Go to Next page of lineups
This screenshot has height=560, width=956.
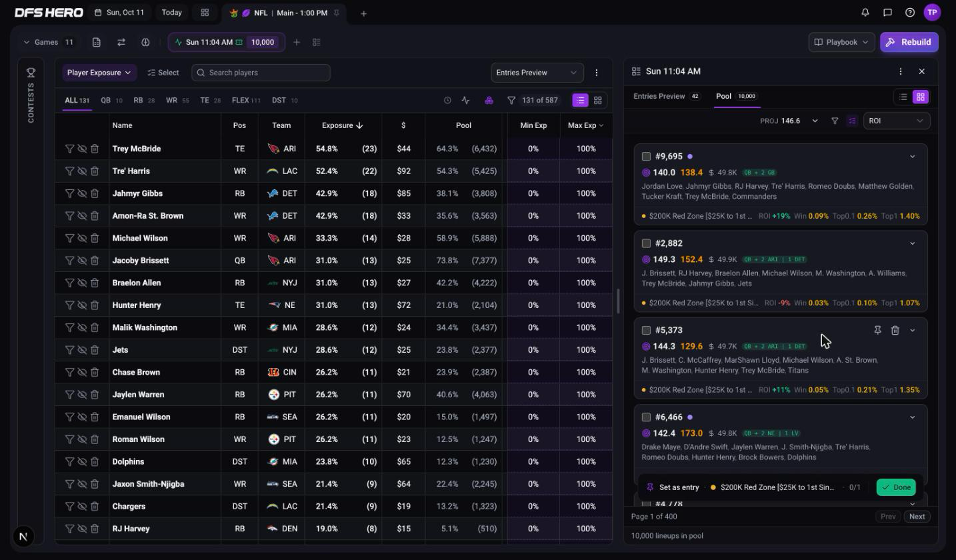click(917, 517)
